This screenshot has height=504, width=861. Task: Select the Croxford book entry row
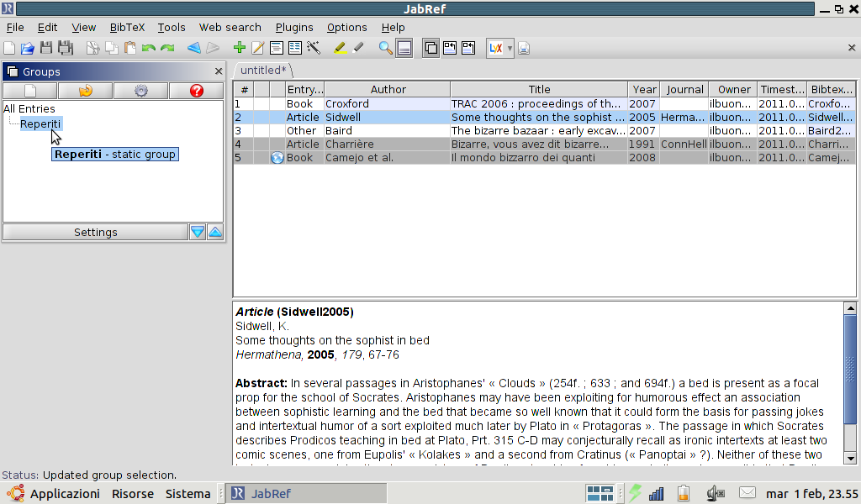[x=545, y=103]
